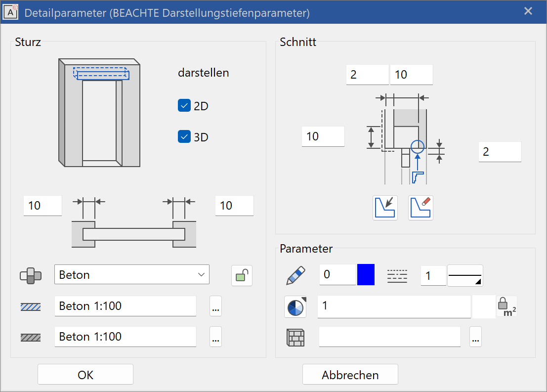The width and height of the screenshot is (547, 392).
Task: Open the blue color swatch
Action: coord(366,275)
